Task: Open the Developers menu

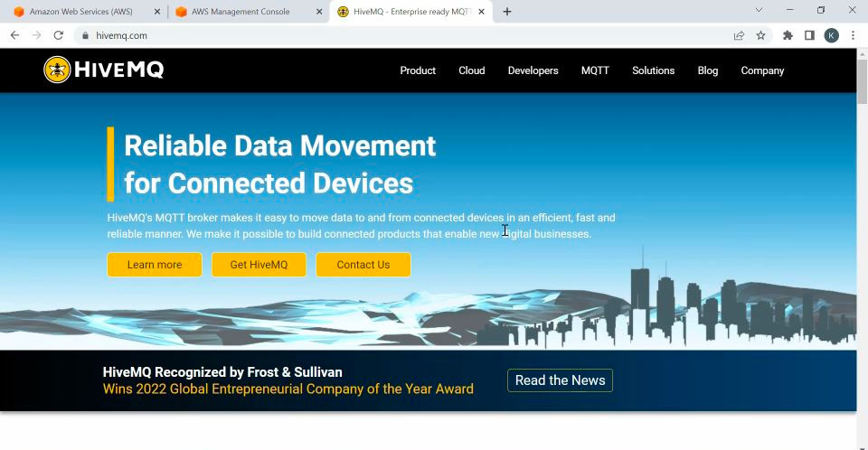Action: [x=533, y=70]
